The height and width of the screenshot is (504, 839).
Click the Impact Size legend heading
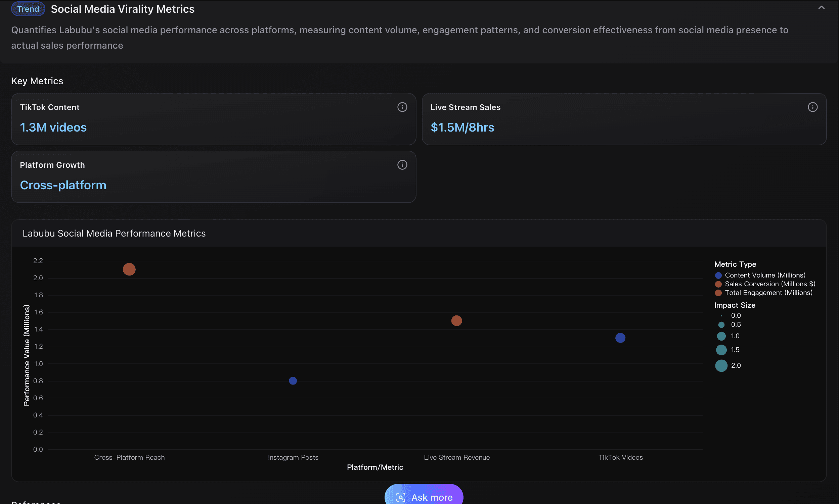(x=735, y=305)
